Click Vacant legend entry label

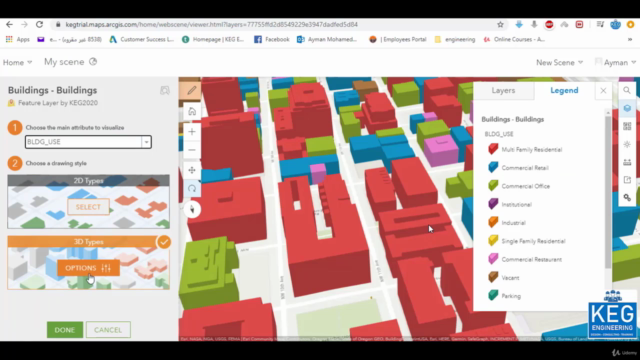[x=510, y=278]
